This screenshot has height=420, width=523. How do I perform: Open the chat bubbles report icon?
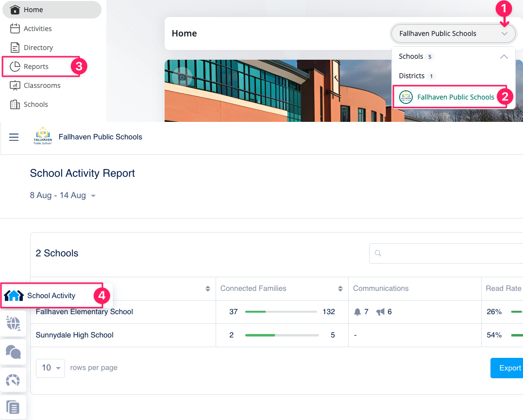[x=13, y=352]
